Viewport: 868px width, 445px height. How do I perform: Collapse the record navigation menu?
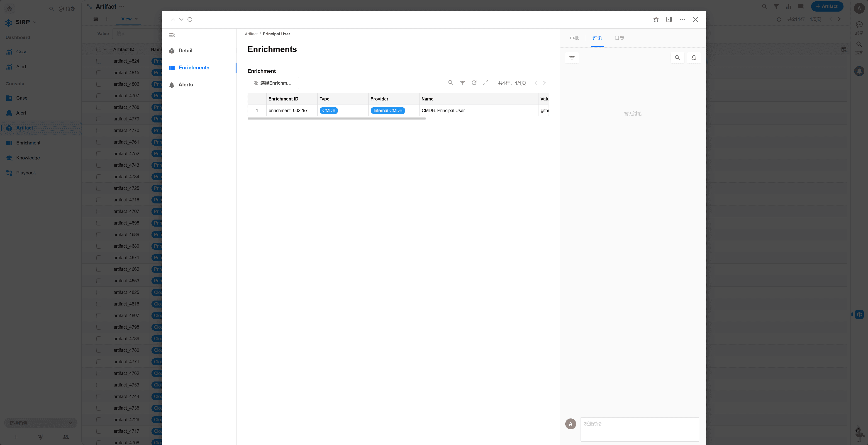click(x=172, y=35)
